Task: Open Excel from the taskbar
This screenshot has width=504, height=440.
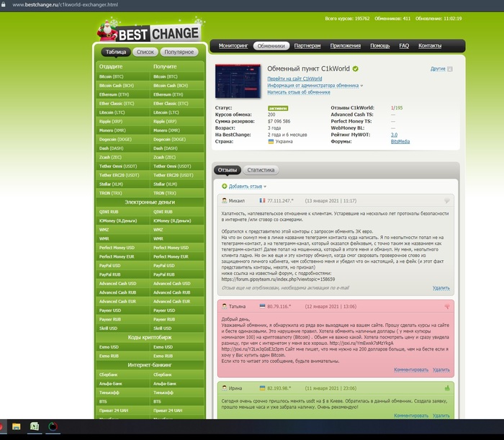Action: pyautogui.click(x=35, y=426)
